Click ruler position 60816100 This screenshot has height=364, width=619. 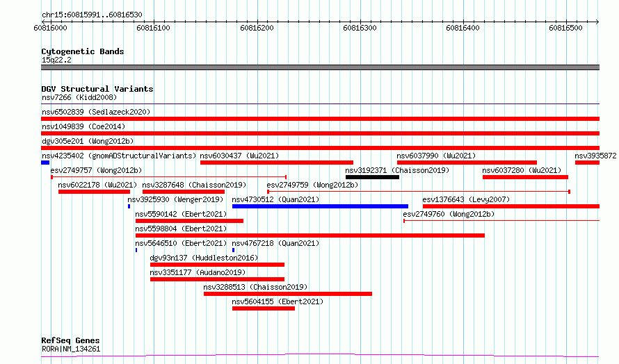coord(153,28)
